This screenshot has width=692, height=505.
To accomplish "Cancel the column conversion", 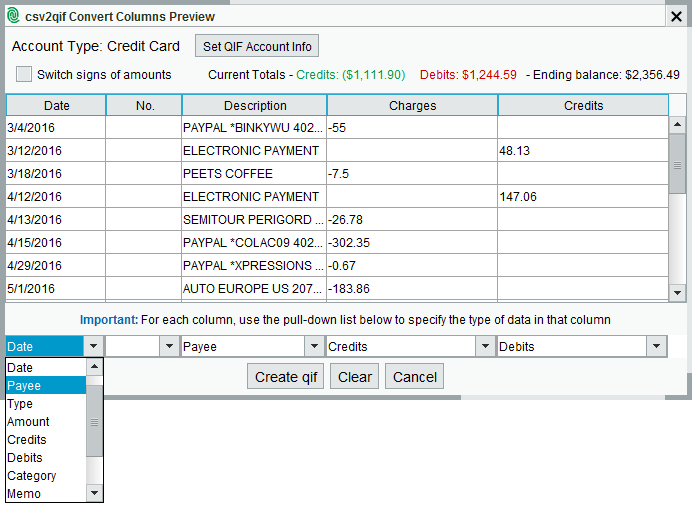I will (414, 377).
